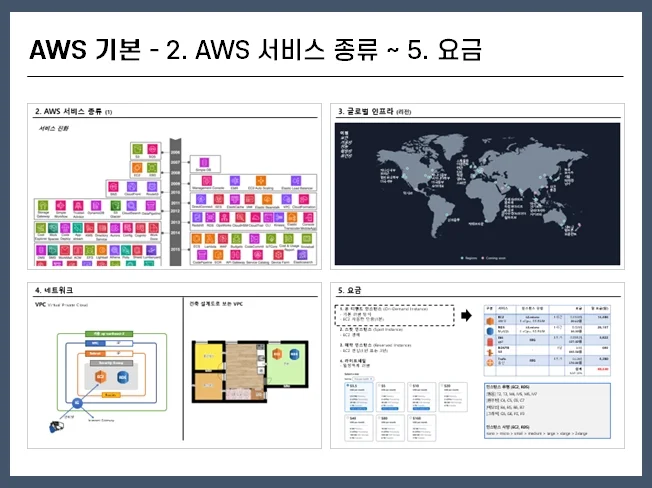
Task: Click the Coming soon legend under the map
Action: [494, 258]
